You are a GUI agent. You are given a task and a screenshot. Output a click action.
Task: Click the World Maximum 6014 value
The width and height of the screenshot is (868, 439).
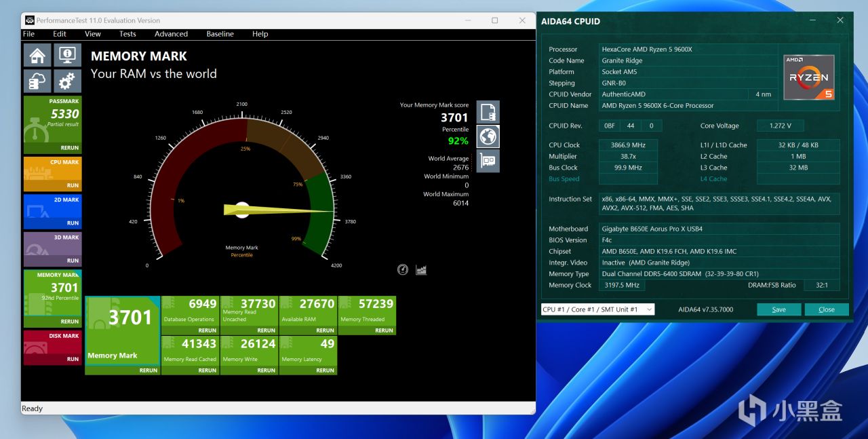[x=460, y=203]
